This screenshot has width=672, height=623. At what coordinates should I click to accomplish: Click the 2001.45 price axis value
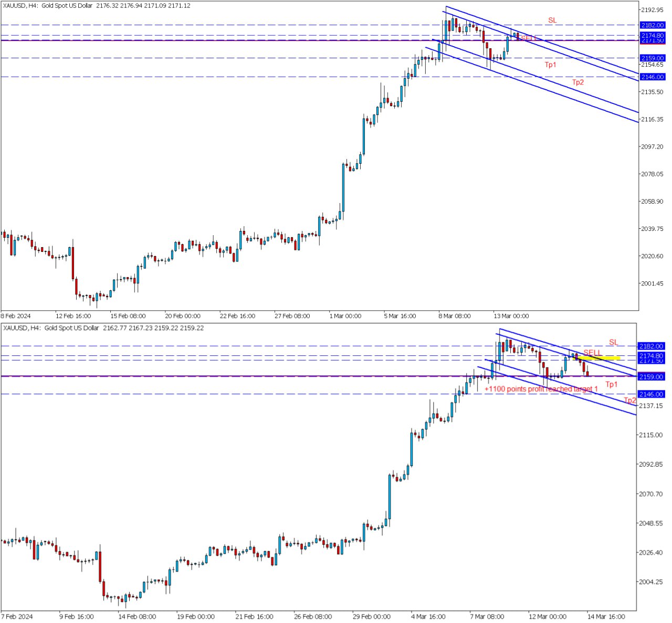tap(652, 283)
